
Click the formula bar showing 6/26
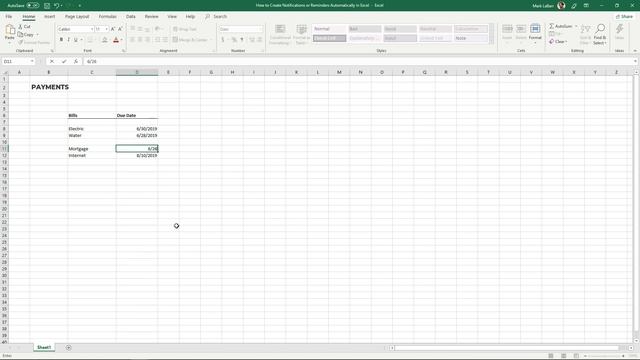(x=359, y=61)
